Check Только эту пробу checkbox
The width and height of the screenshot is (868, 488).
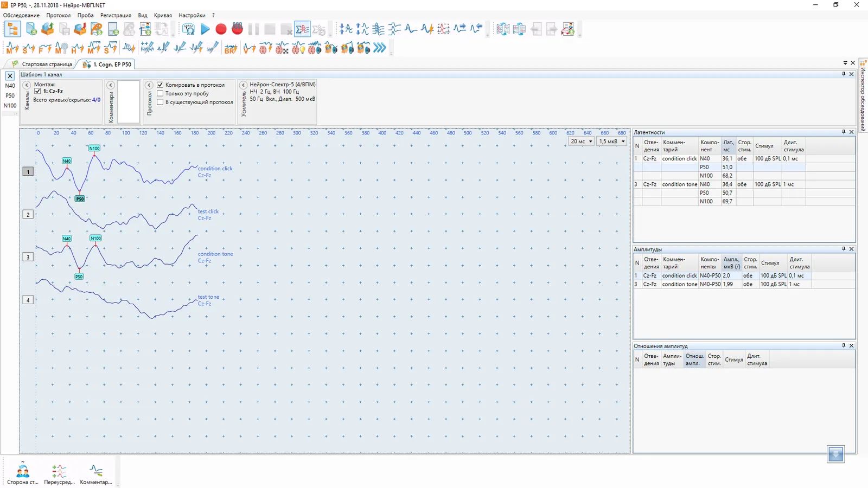(x=160, y=93)
